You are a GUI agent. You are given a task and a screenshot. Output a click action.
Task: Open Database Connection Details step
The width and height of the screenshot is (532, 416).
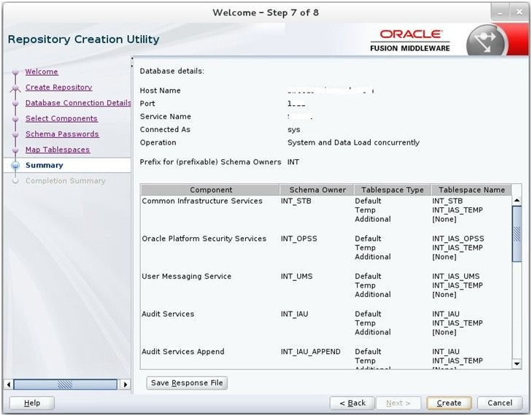click(78, 103)
